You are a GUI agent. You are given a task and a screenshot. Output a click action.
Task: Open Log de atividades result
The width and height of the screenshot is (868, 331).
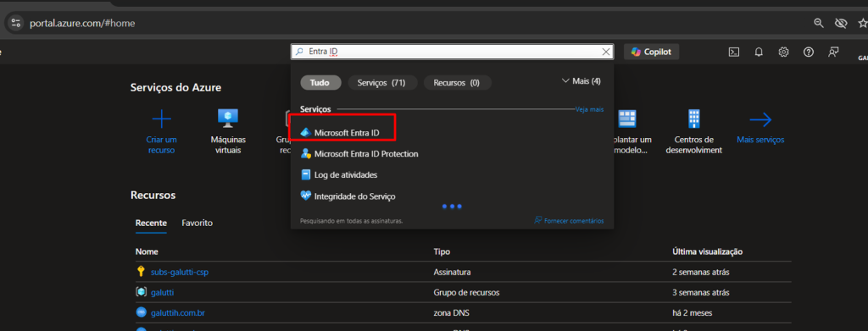pyautogui.click(x=346, y=174)
